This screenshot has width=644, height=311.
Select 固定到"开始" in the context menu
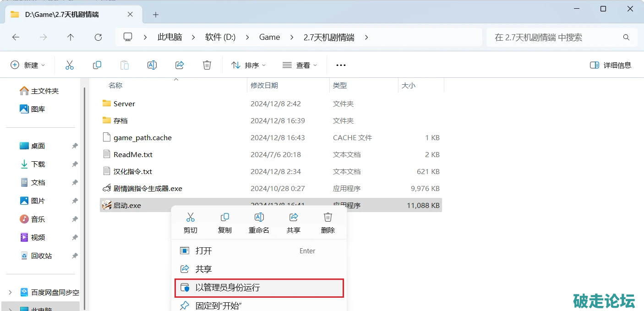pos(218,306)
